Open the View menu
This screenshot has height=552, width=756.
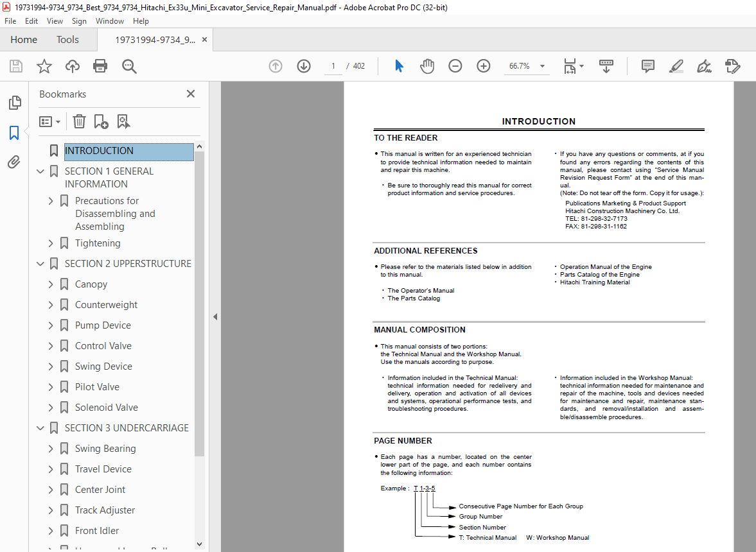(x=55, y=21)
